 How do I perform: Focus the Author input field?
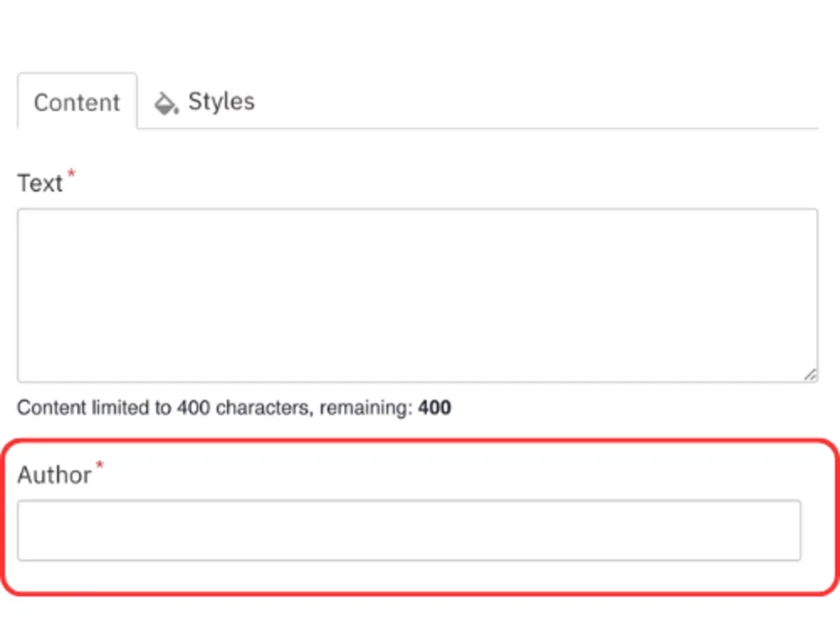pyautogui.click(x=409, y=530)
